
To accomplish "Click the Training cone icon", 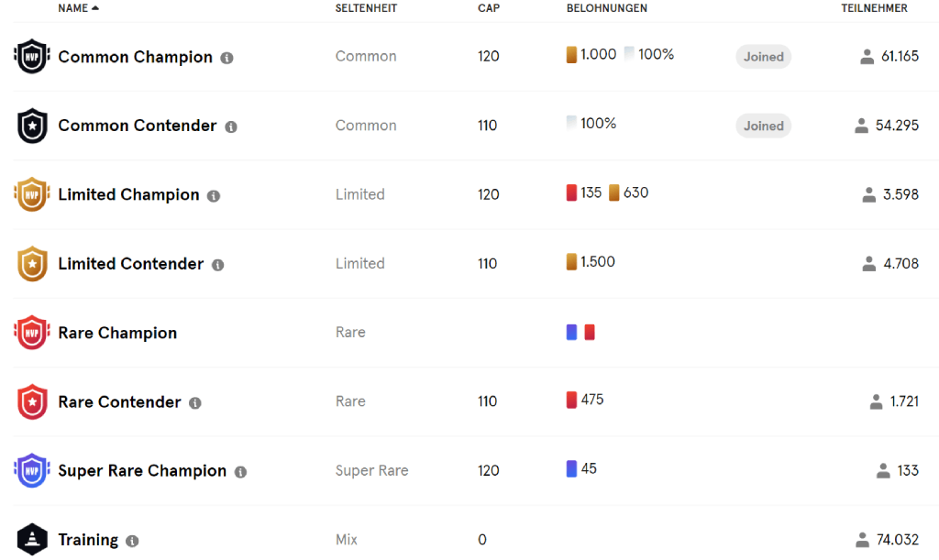I will click(x=32, y=540).
